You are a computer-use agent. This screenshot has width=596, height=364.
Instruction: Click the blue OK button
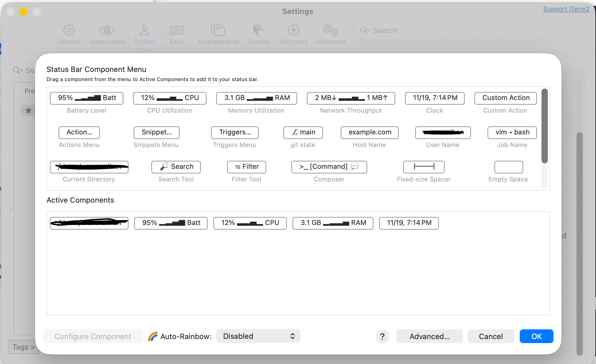(x=536, y=336)
